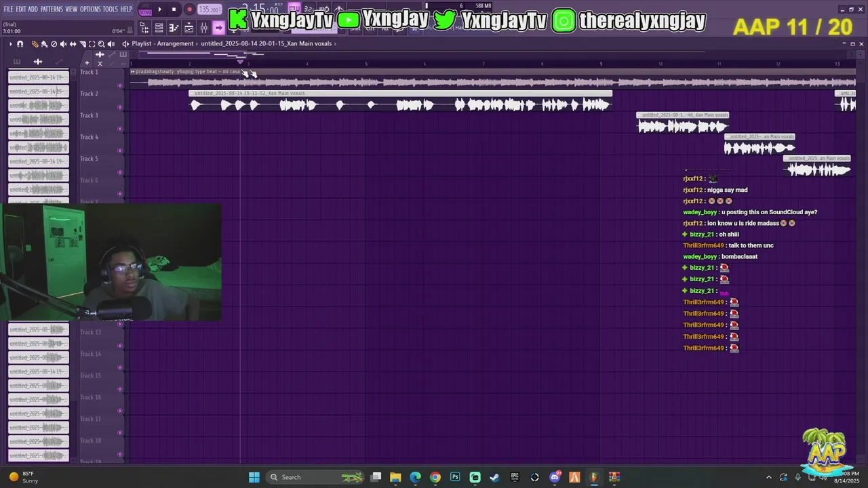Switch picker to automation clips tab
This screenshot has width=868, height=488.
point(59,62)
